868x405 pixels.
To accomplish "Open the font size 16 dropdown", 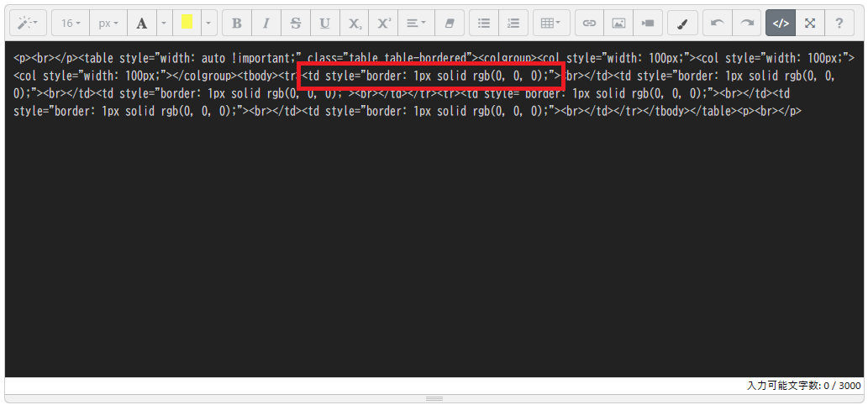I will click(x=70, y=23).
